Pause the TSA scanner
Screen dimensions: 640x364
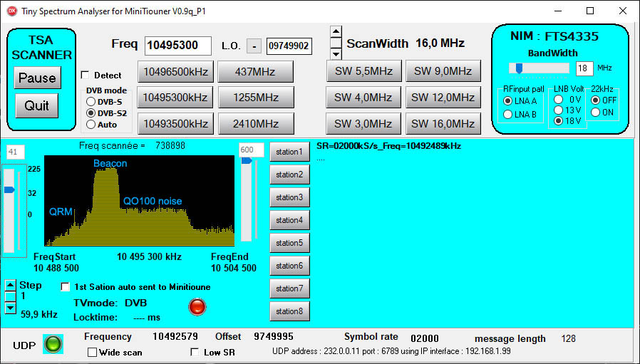click(x=37, y=78)
